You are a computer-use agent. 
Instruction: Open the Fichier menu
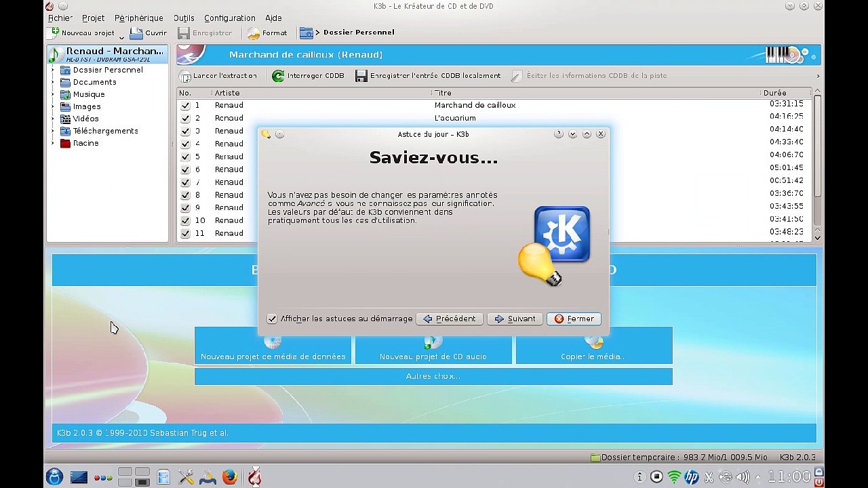60,18
